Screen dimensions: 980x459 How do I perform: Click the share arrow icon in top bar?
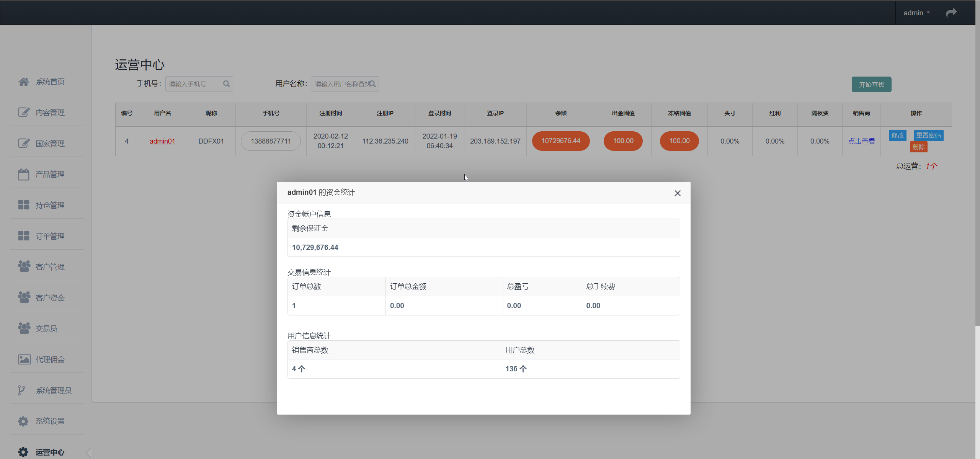(x=951, y=13)
